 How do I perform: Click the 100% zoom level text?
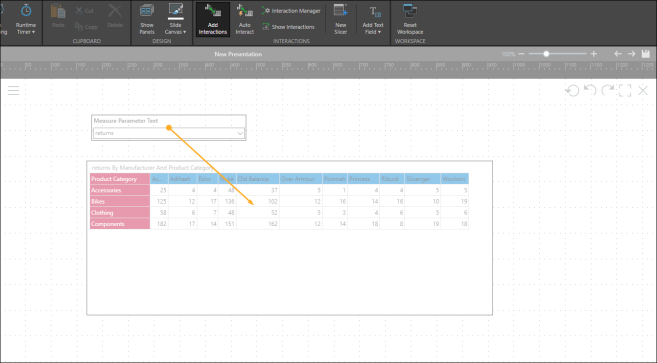tap(508, 54)
